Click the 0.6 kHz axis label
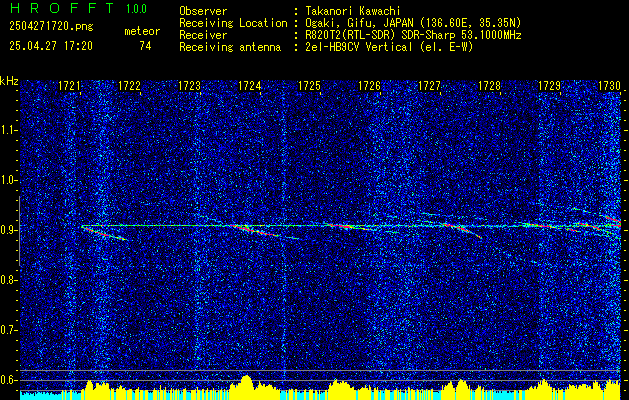This screenshot has height=400, width=629. click(8, 380)
